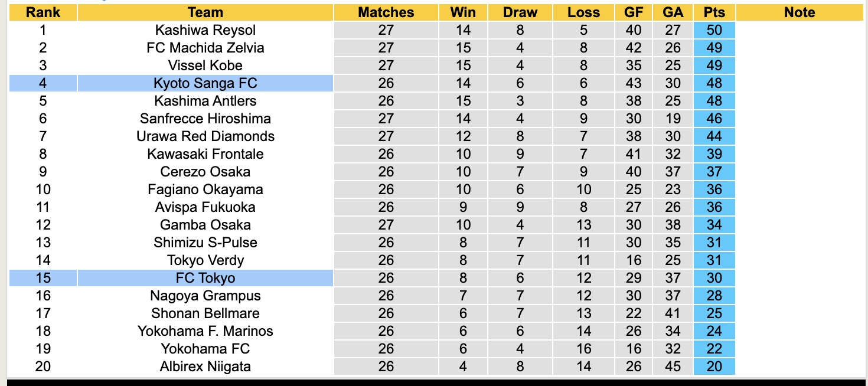This screenshot has width=868, height=386.
Task: Click the Pts column header
Action: coord(714,12)
